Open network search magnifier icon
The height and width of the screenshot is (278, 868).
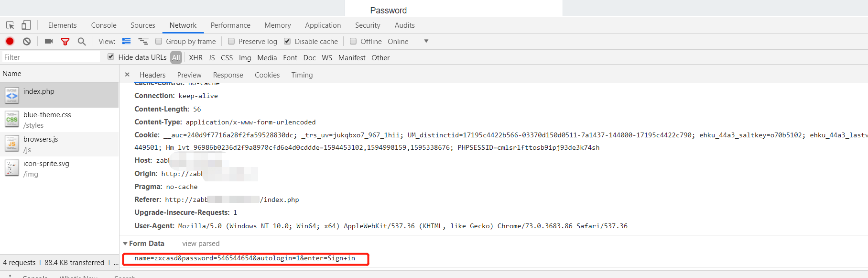coord(82,42)
